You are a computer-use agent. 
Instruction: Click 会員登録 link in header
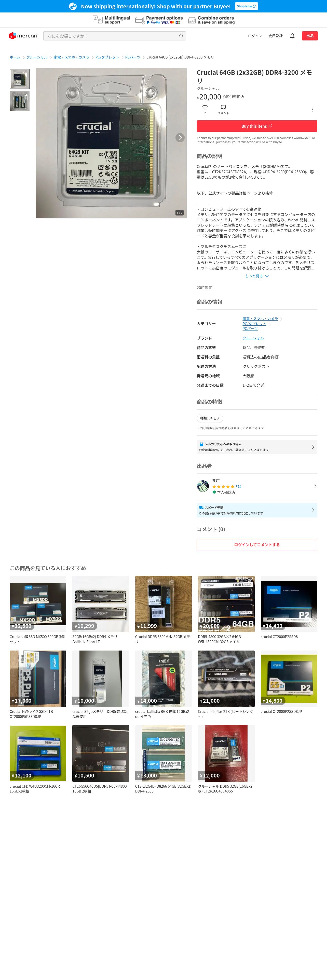pyautogui.click(x=276, y=36)
